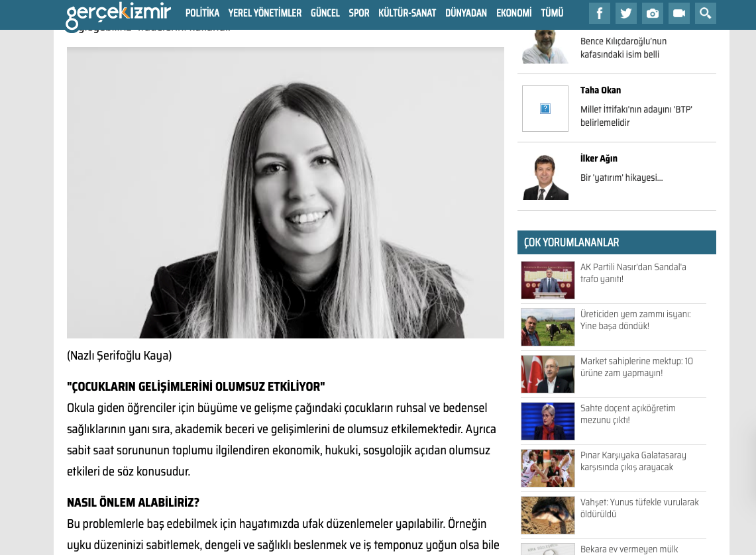The width and height of the screenshot is (756, 555).
Task: Open İlker Ağın's 'yatırım' hikayesi column
Action: (x=621, y=177)
